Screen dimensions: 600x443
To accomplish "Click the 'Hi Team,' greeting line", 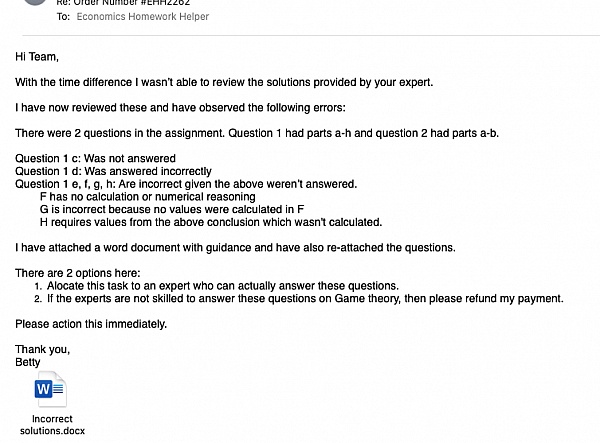I will click(x=37, y=56).
